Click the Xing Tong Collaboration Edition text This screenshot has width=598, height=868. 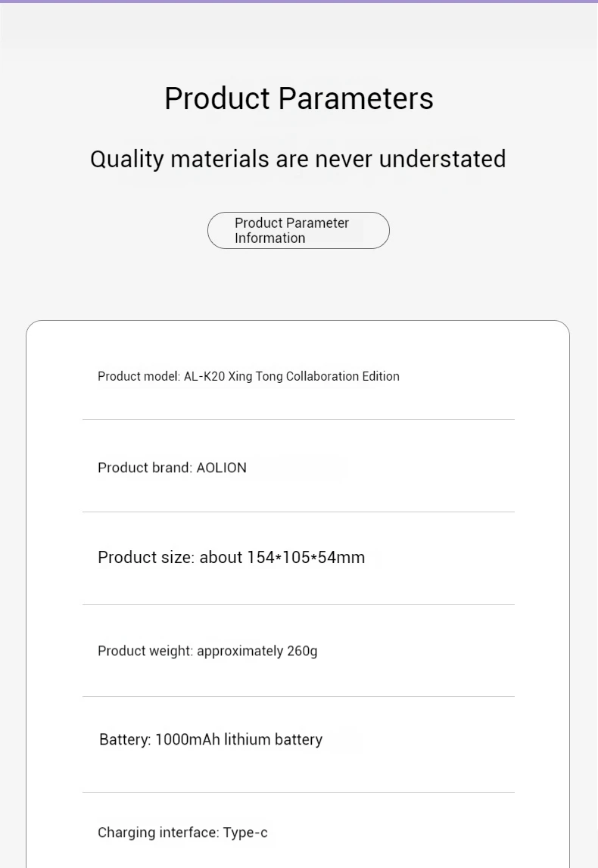[x=314, y=377]
